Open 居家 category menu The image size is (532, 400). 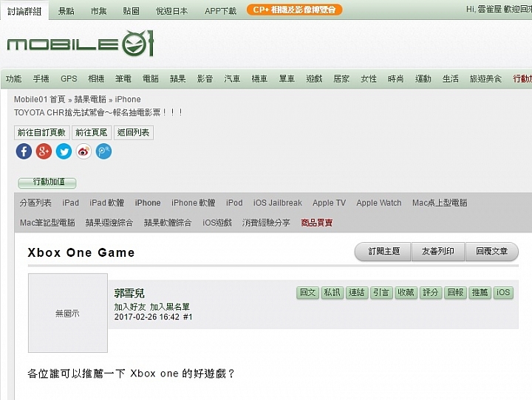point(341,79)
